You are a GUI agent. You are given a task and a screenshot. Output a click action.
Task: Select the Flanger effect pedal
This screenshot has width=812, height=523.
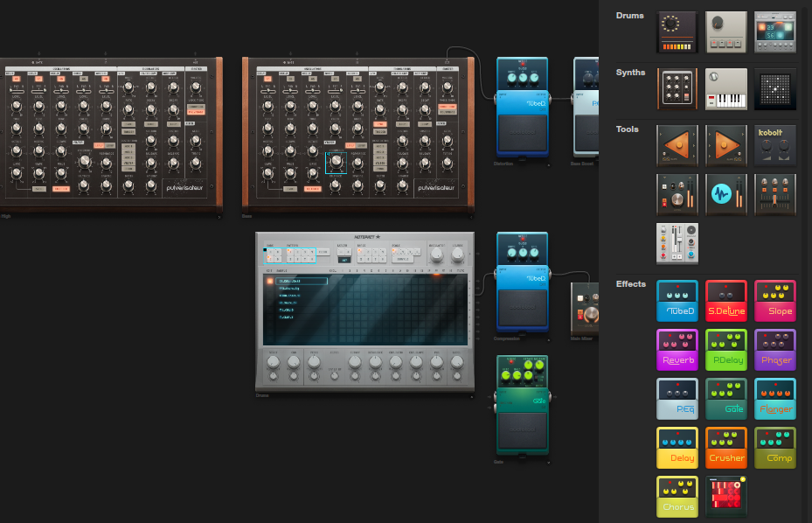pyautogui.click(x=775, y=399)
